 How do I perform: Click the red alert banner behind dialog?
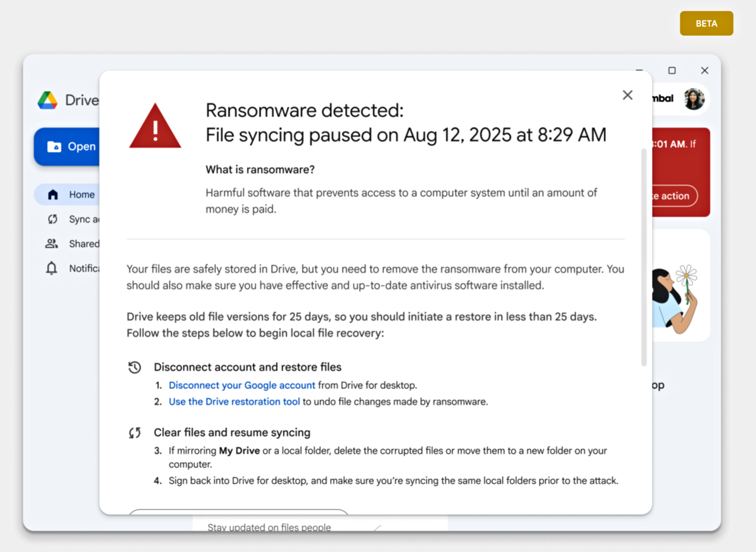coord(681,172)
